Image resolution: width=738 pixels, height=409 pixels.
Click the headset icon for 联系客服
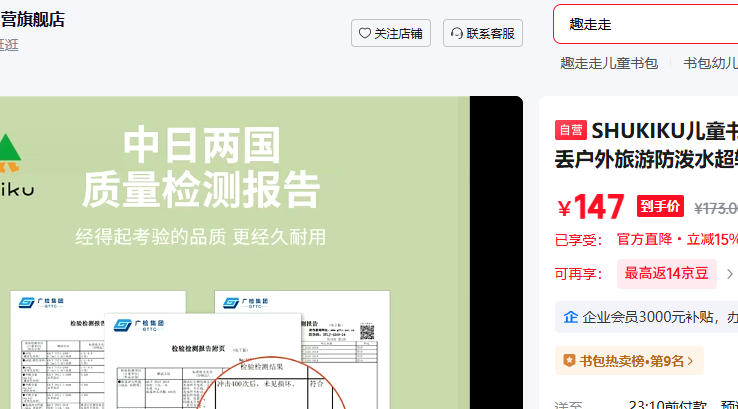pyautogui.click(x=457, y=33)
